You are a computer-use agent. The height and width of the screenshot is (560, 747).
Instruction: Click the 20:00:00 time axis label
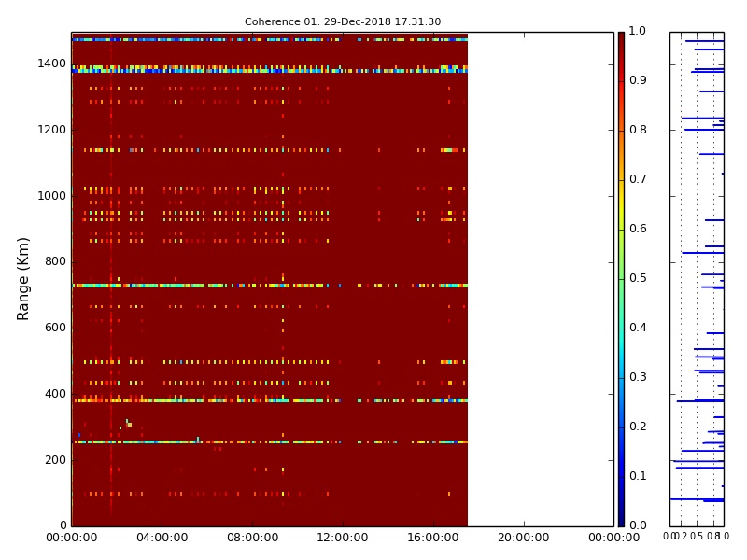[524, 539]
